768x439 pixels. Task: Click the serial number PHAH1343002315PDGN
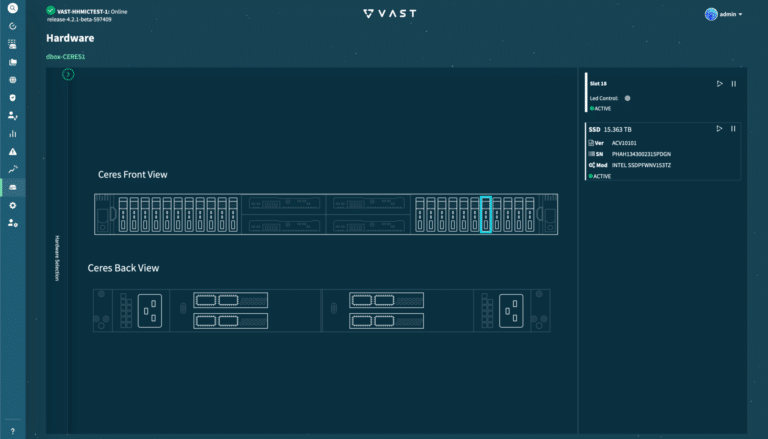pos(641,154)
